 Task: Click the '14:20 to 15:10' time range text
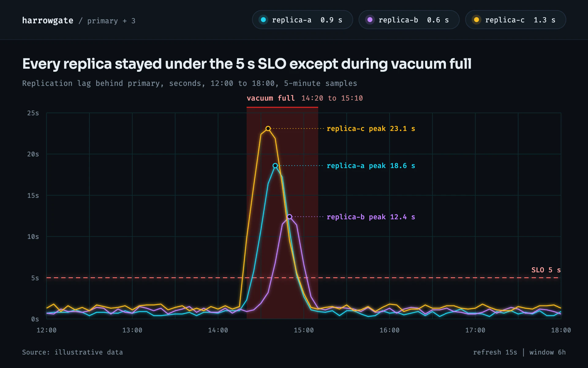(332, 98)
